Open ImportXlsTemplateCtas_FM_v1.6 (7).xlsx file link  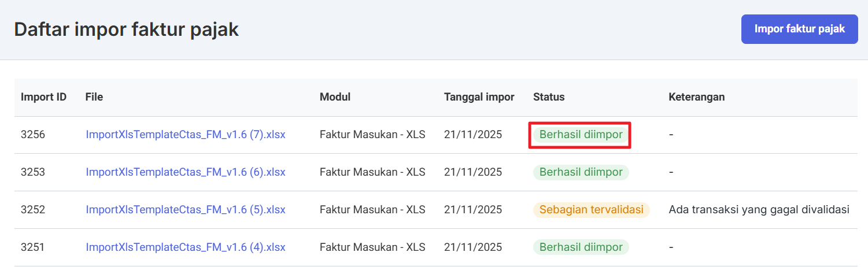186,135
